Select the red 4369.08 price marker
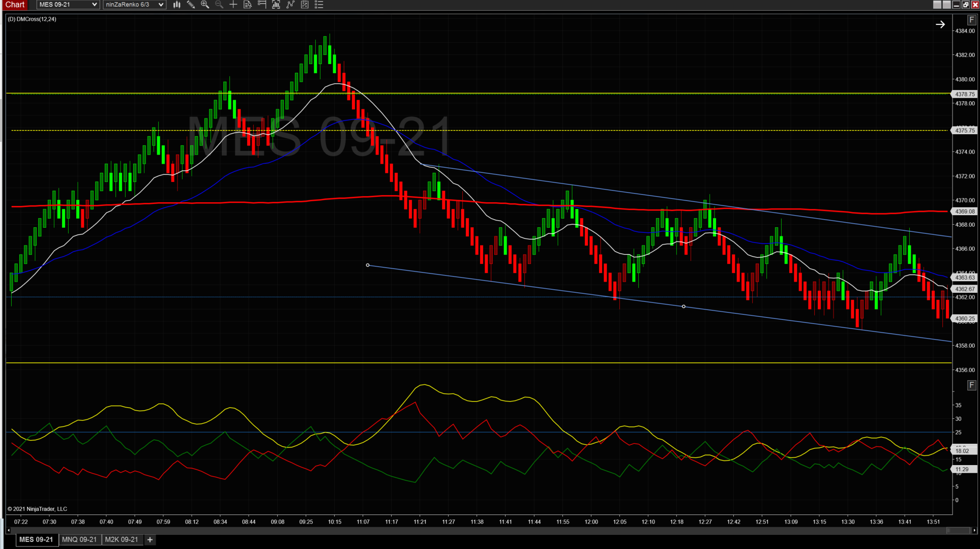Image resolution: width=980 pixels, height=549 pixels. pyautogui.click(x=964, y=211)
